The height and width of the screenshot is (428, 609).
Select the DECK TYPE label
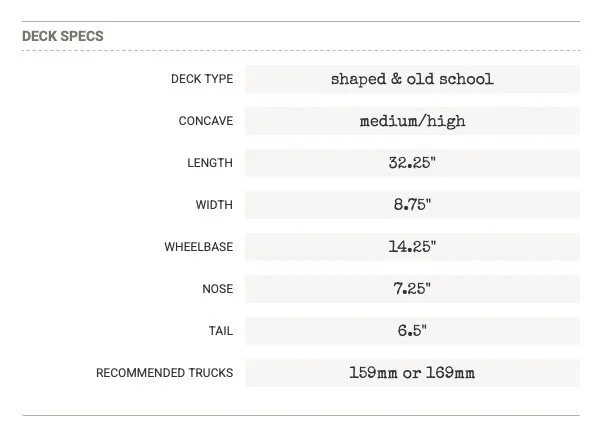click(x=202, y=79)
